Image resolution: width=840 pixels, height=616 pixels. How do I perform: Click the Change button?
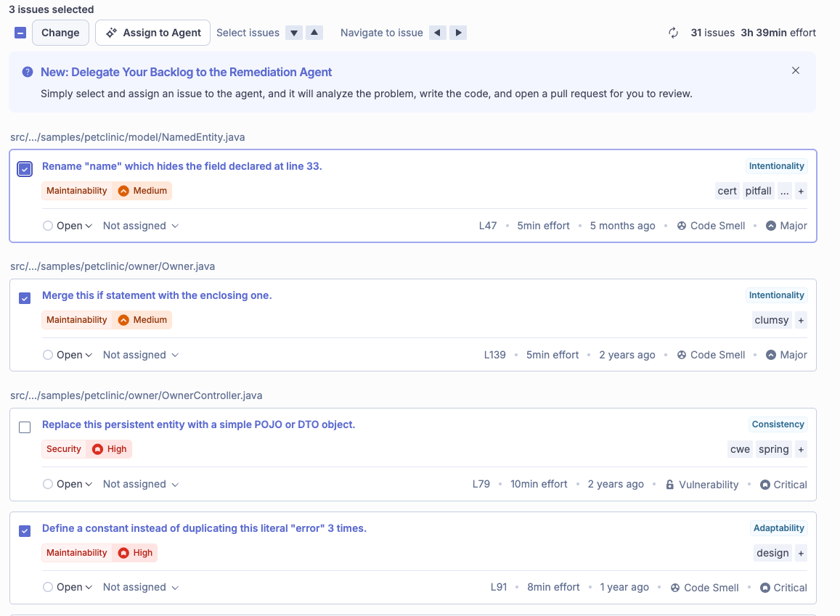click(60, 33)
